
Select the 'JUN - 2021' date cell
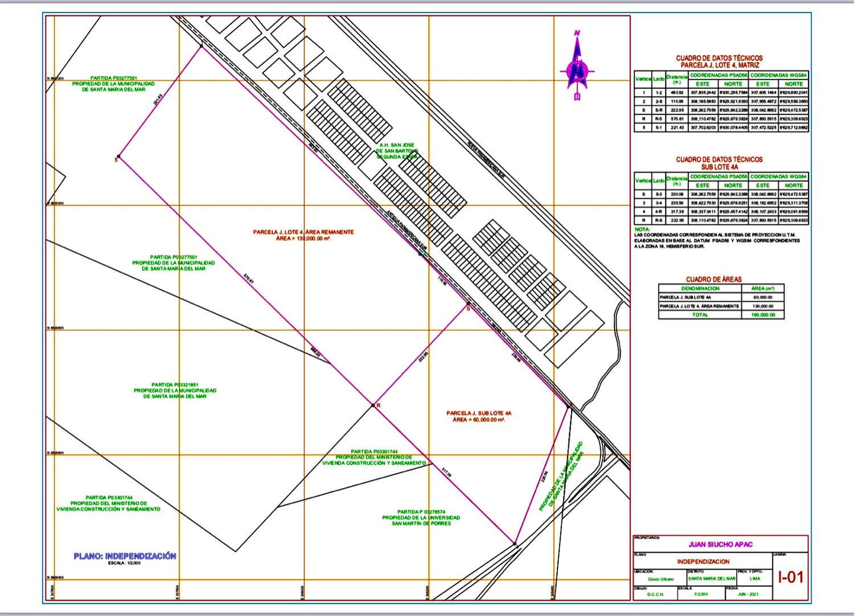748,594
